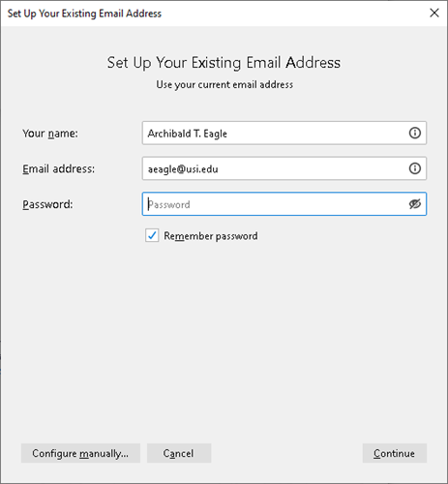The width and height of the screenshot is (448, 484).
Task: Click the info icon in Your name field
Action: (x=415, y=133)
